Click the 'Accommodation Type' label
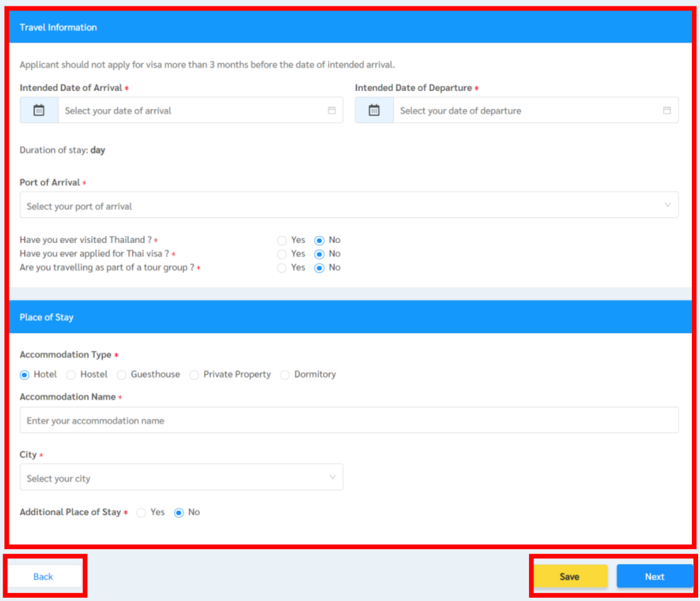700x601 pixels. [x=66, y=354]
